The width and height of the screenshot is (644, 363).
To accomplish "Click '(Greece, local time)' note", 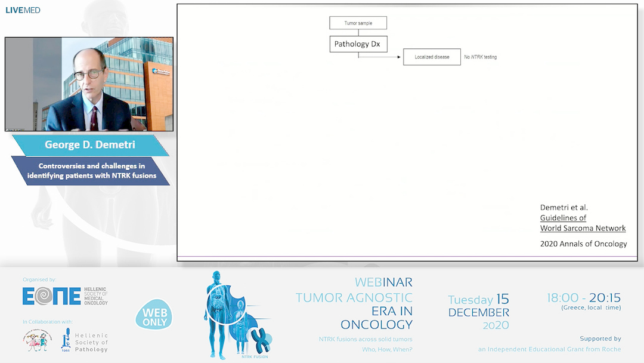I will tap(591, 307).
